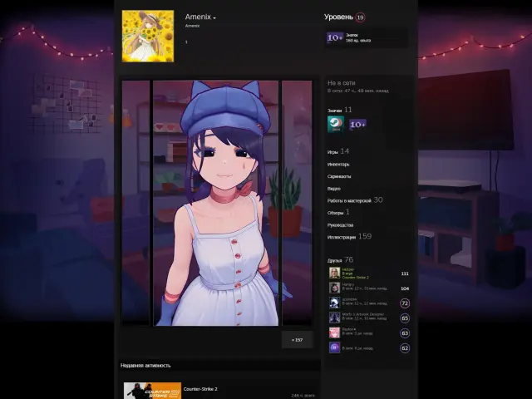Go to the Инвентарь inventory page
Image resolution: width=532 pixels, height=399 pixels.
click(338, 164)
